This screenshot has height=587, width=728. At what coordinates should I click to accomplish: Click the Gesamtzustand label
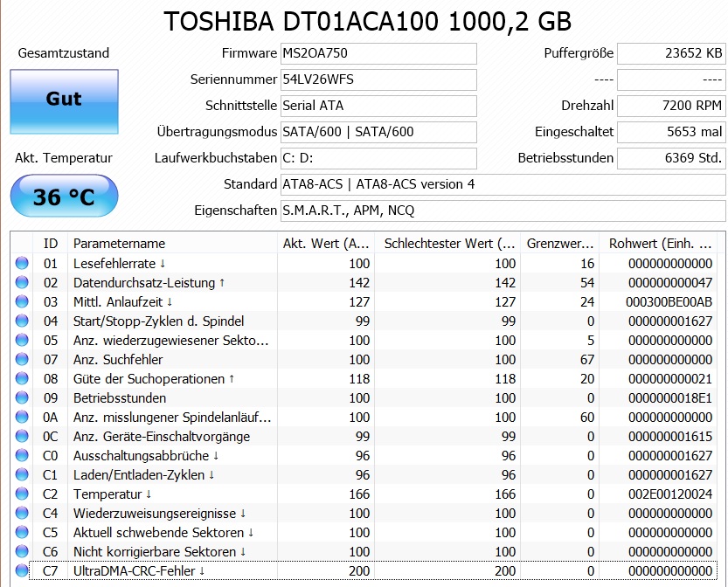(x=64, y=53)
